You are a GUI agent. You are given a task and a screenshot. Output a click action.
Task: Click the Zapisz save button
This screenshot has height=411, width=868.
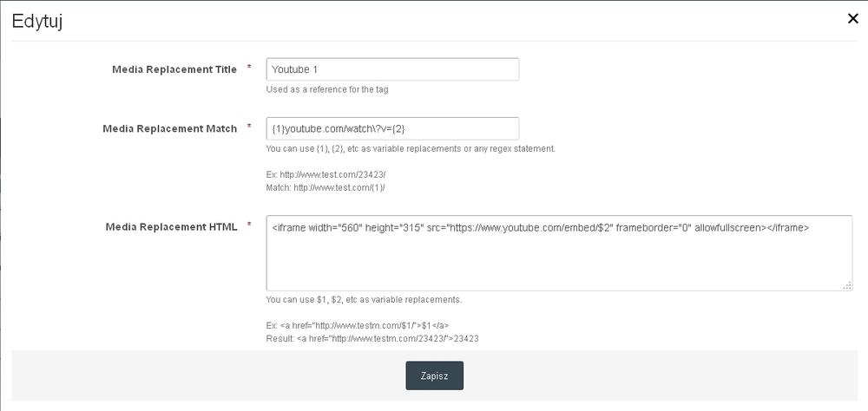434,375
